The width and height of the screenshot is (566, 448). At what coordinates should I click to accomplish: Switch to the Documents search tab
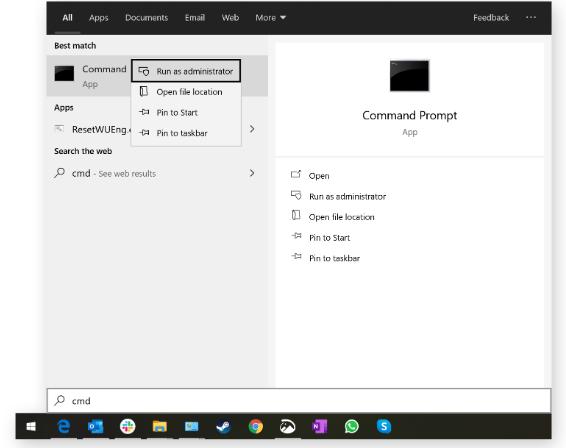147,17
